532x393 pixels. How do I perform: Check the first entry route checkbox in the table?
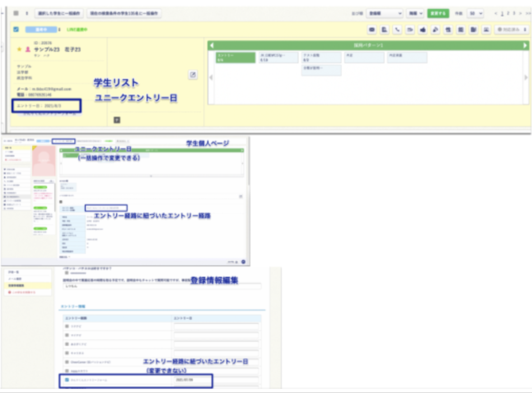67,326
